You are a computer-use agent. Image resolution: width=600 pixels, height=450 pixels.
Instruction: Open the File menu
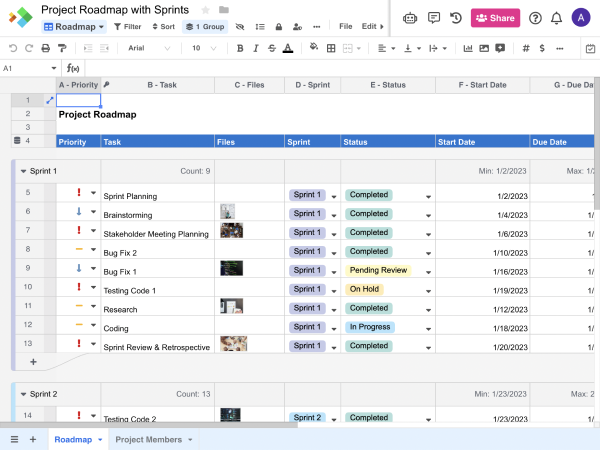pos(345,26)
